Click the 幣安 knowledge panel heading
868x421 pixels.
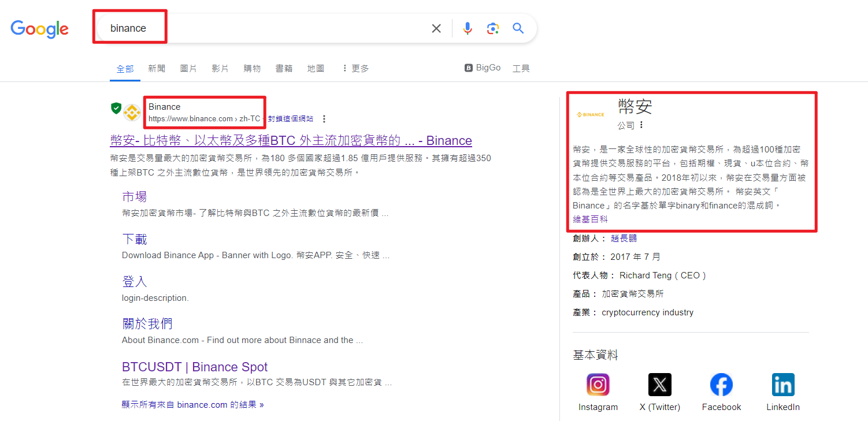(635, 106)
